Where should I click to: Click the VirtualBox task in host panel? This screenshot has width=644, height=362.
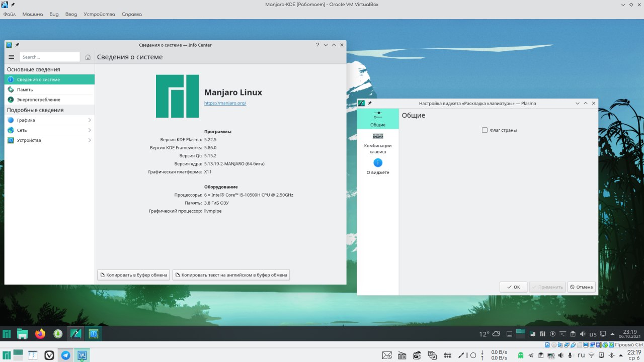(82, 355)
